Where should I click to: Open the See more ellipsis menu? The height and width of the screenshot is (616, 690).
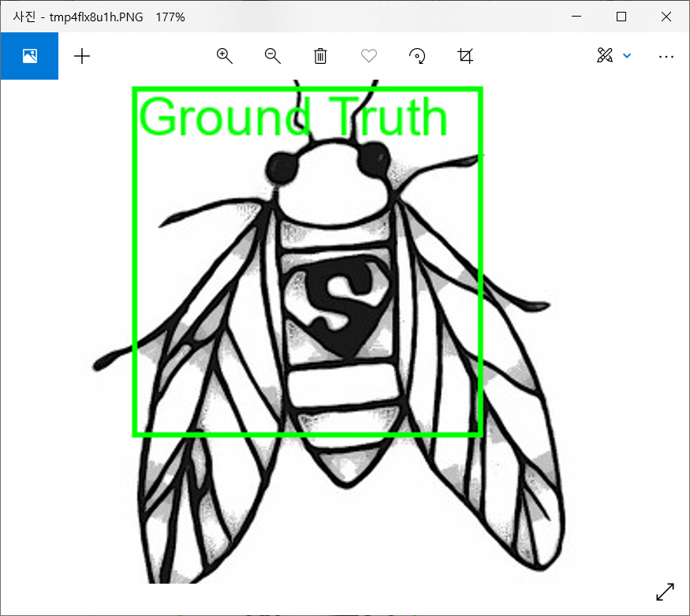click(666, 56)
